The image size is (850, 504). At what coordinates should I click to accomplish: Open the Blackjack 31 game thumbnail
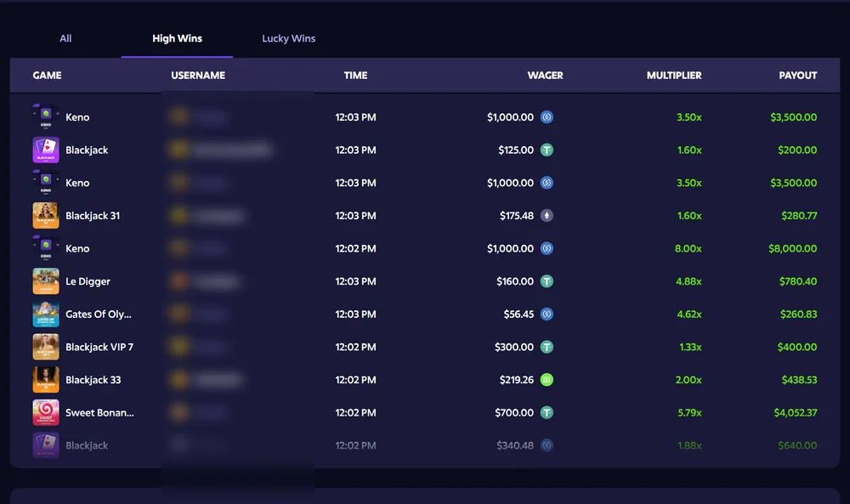click(46, 216)
